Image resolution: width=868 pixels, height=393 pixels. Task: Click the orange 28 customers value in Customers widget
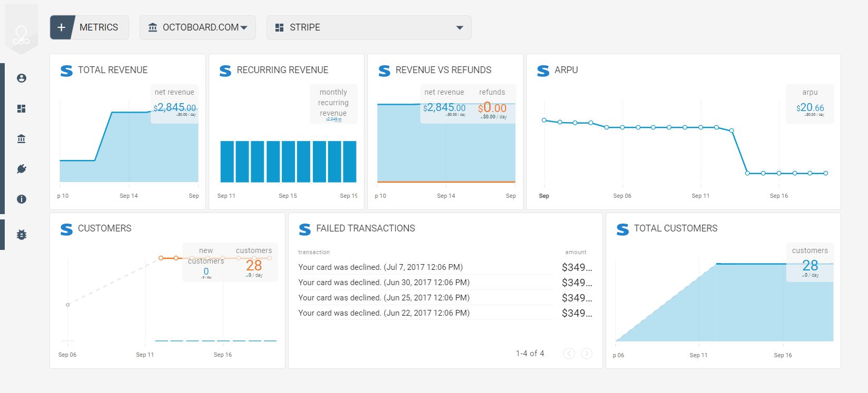coord(254,266)
